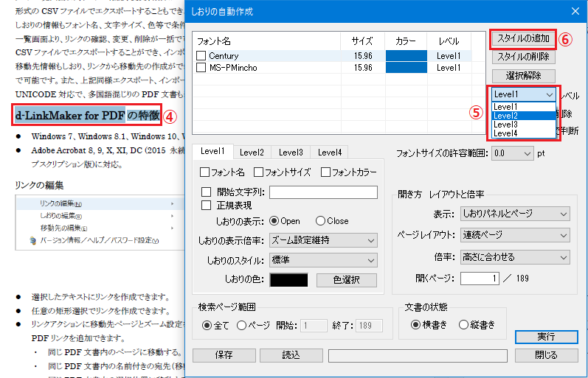
Task: Pick Level1 in the open dropdown list
Action: click(524, 107)
